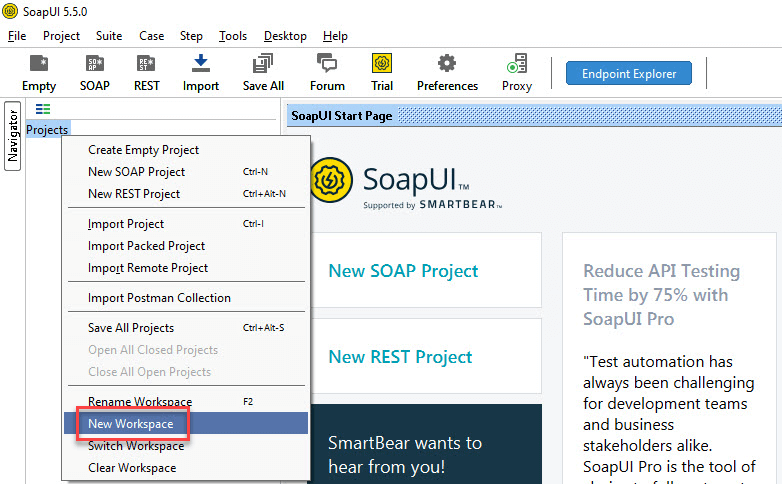The width and height of the screenshot is (782, 484).
Task: Select the Projects root tree node
Action: [47, 130]
